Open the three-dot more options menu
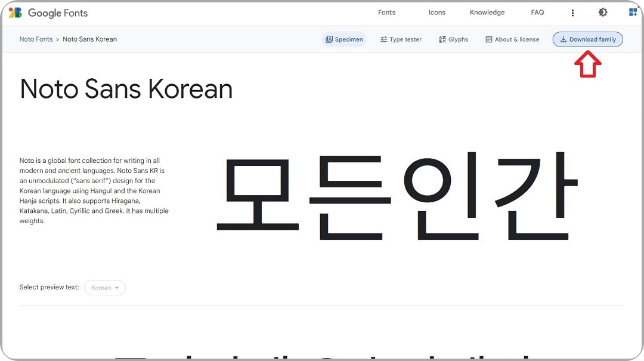Image resolution: width=644 pixels, height=361 pixels. 572,13
